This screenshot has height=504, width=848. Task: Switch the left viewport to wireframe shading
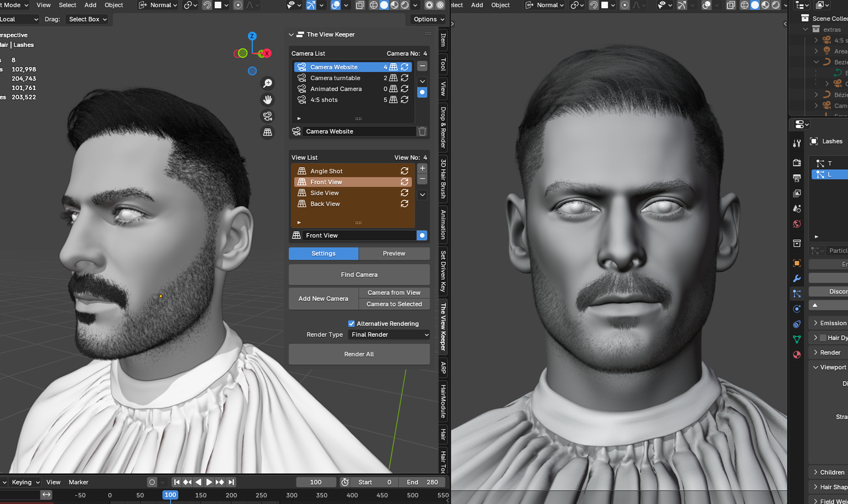coord(373,5)
